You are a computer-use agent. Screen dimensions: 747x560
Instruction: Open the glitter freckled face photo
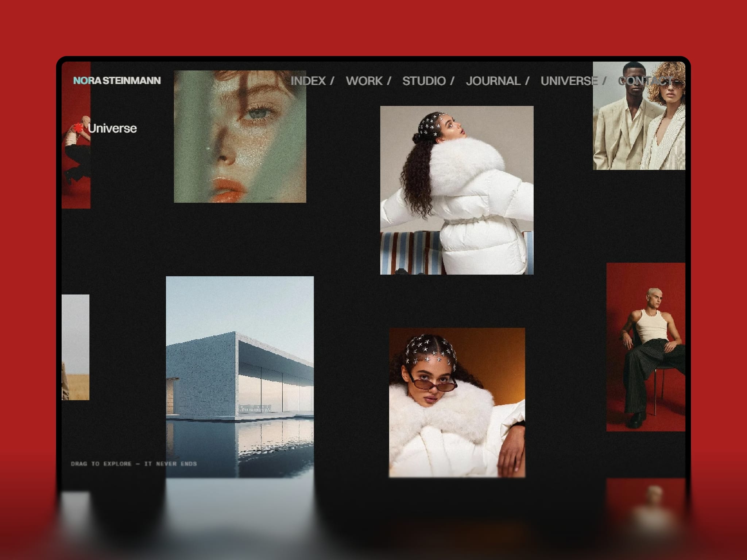[x=240, y=136]
